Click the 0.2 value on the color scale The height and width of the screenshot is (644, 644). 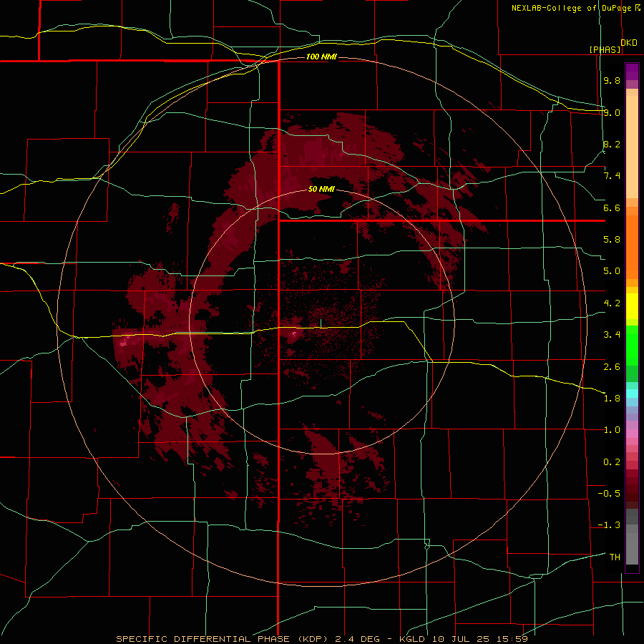(612, 462)
